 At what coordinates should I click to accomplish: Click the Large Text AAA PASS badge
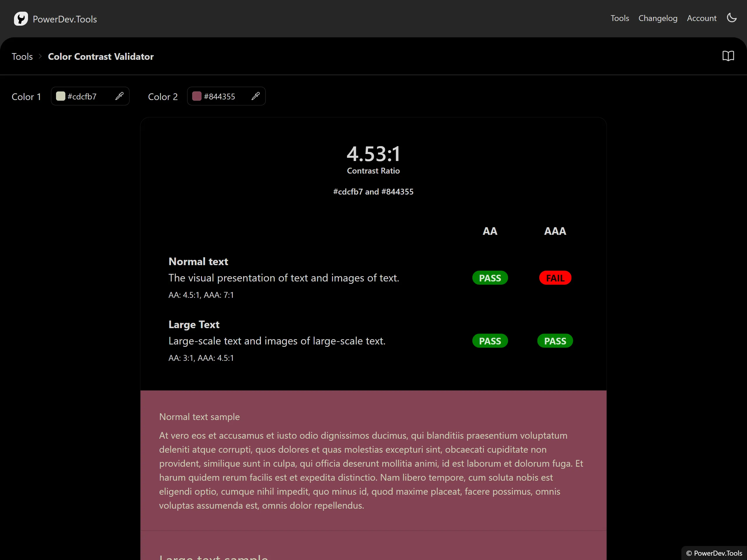[555, 341]
